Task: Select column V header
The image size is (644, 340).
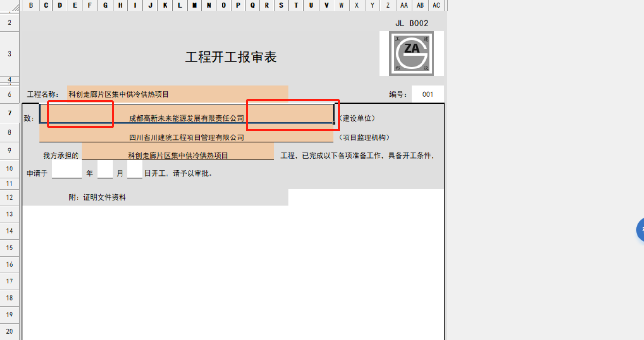Action: pyautogui.click(x=326, y=5)
